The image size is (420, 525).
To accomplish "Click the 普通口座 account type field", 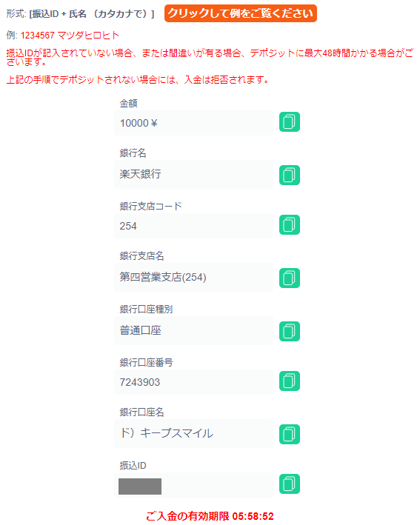I will point(193,330).
